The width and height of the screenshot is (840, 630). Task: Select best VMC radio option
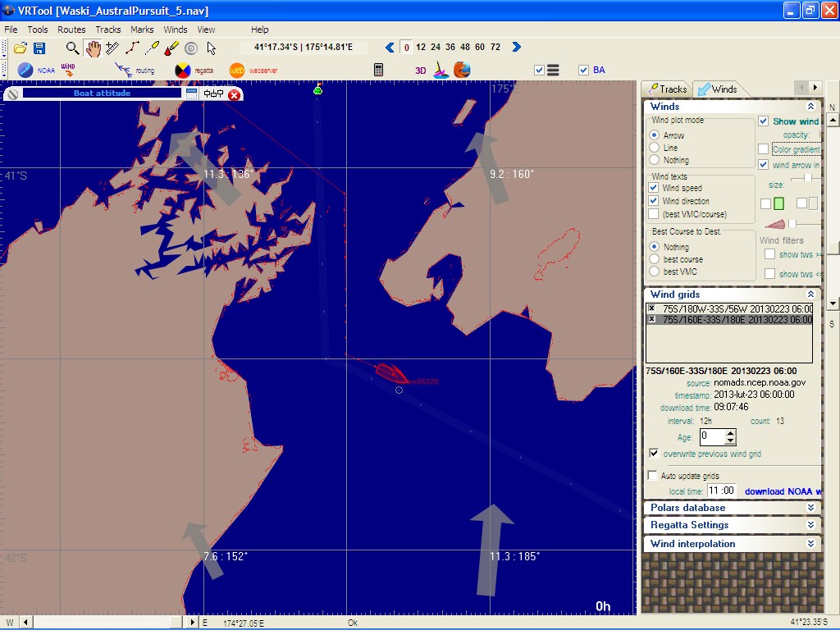[x=655, y=272]
